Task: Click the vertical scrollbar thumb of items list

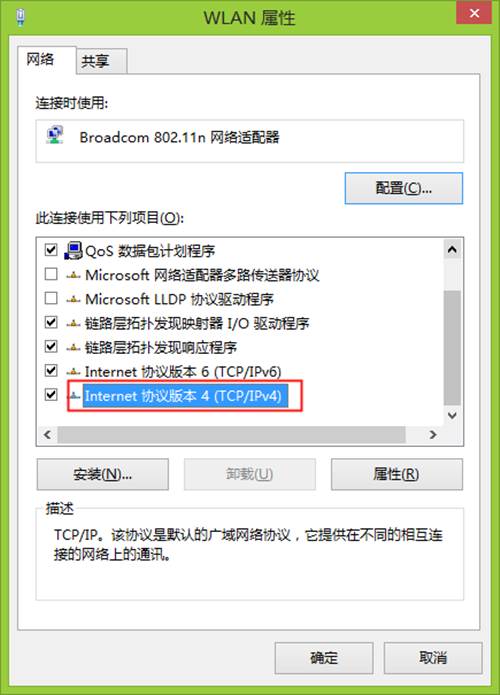Action: [452, 348]
